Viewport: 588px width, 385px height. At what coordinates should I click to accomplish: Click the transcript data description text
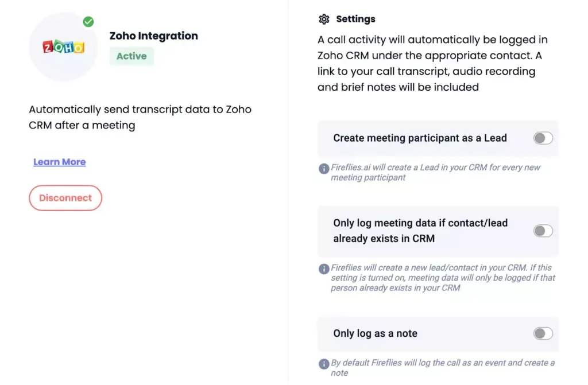point(140,117)
